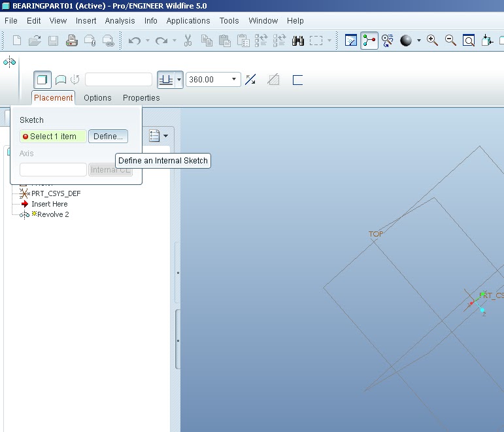Viewport: 504px width, 432px height.
Task: Click the Reorient view icon
Action: point(487,41)
